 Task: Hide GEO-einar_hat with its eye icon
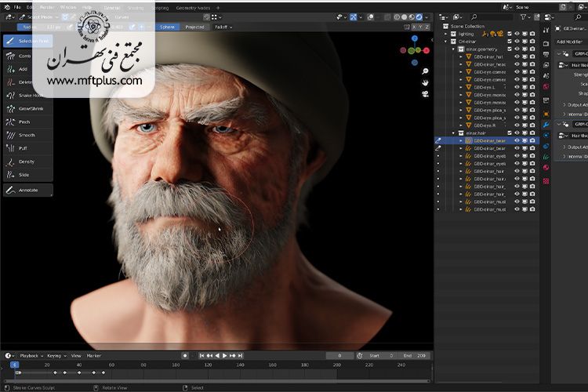(517, 56)
